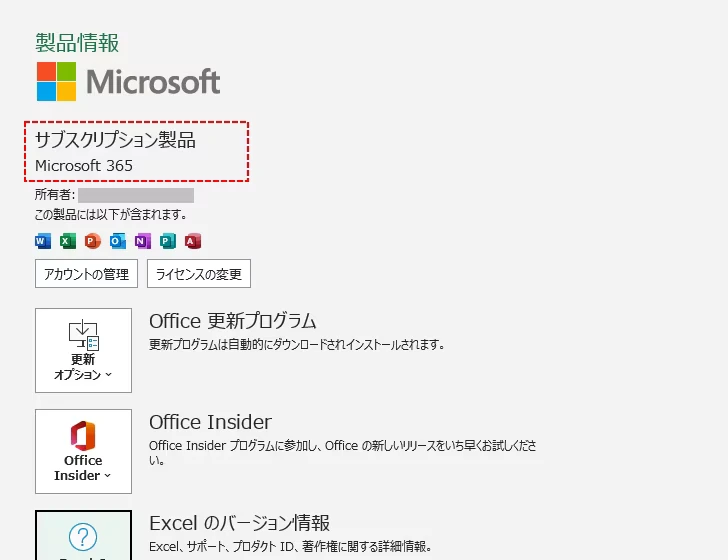Select the automatic update description text
This screenshot has width=728, height=560.
[297, 345]
